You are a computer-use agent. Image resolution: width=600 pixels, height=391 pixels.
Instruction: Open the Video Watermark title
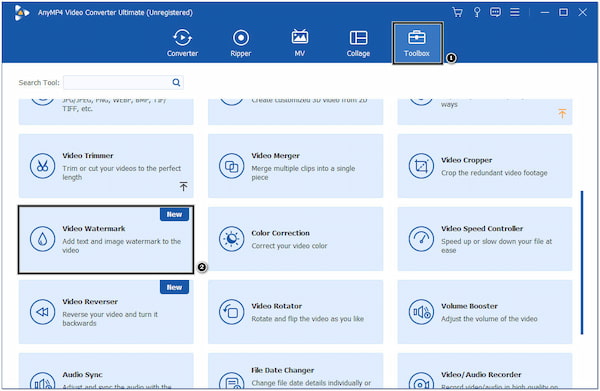click(94, 229)
